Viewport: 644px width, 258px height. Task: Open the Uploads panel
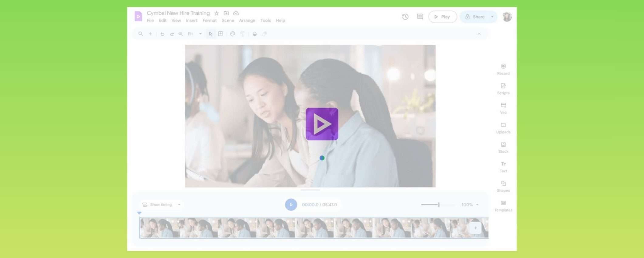coord(503,128)
